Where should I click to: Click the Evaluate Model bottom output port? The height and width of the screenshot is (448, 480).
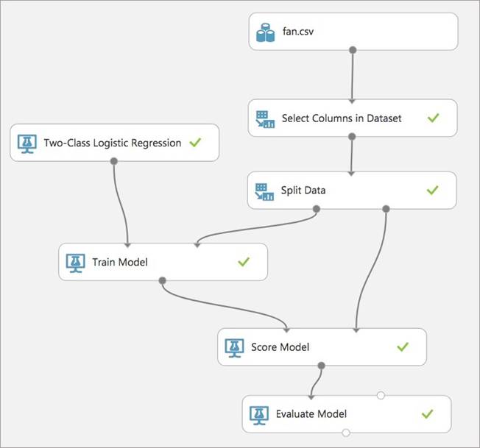[x=346, y=433]
